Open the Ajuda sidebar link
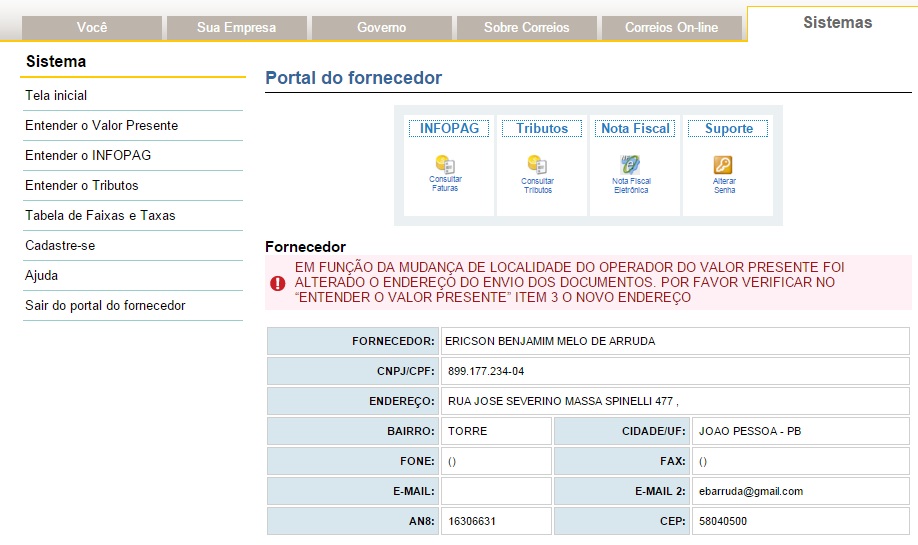The image size is (918, 545). pos(41,275)
